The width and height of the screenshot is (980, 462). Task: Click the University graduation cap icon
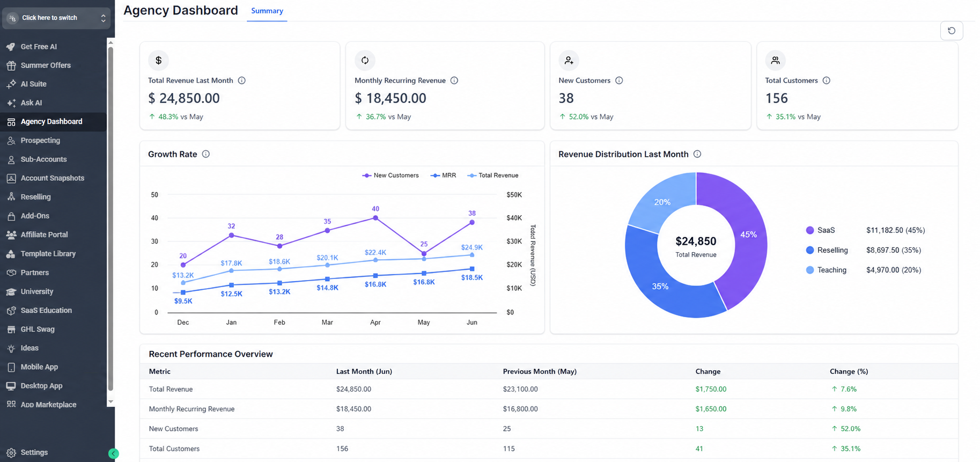[x=11, y=291]
